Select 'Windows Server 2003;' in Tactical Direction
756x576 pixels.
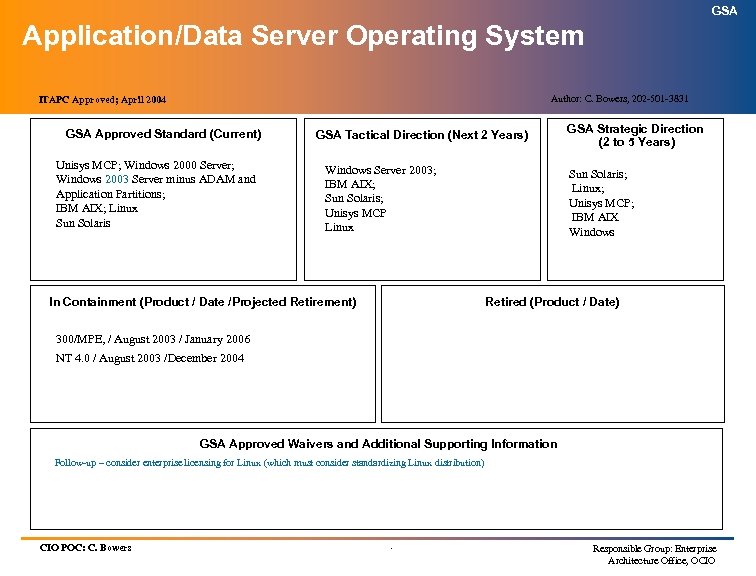coord(380,170)
